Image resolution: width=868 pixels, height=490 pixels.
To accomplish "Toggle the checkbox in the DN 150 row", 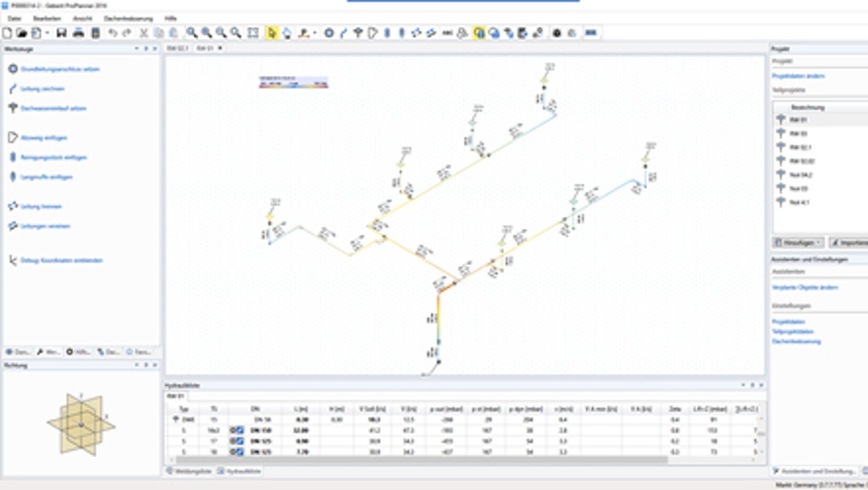I will pos(240,430).
